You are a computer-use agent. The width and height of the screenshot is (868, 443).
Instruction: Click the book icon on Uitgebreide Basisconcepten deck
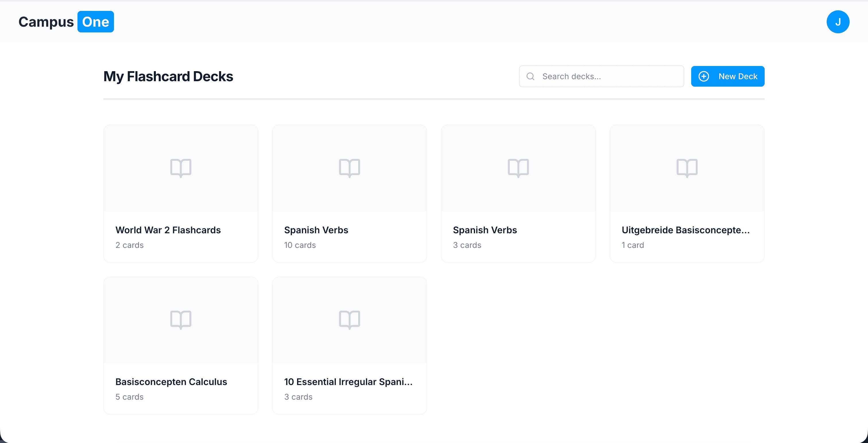687,168
